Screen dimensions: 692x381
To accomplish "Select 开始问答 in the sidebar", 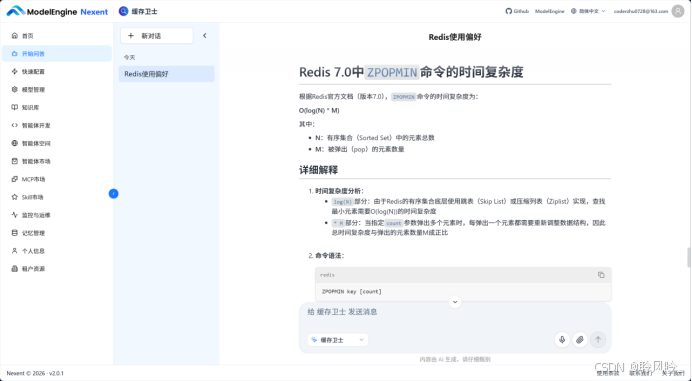I will point(56,53).
